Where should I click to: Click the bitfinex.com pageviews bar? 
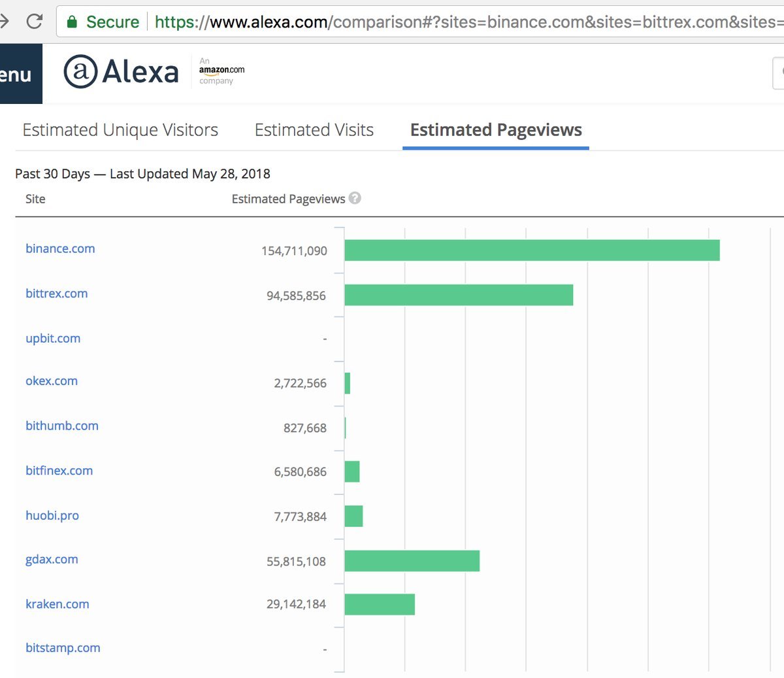pyautogui.click(x=352, y=471)
